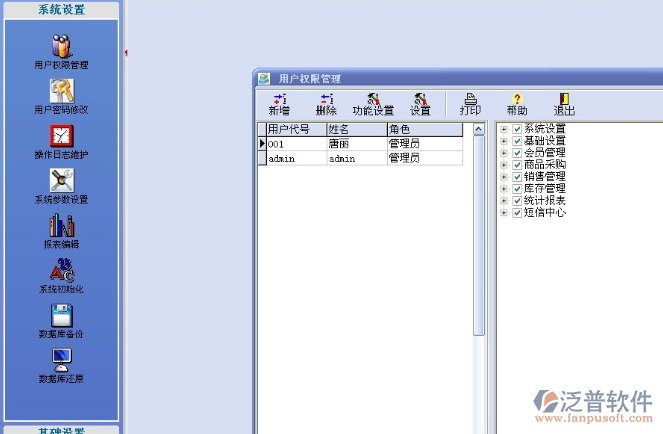This screenshot has width=663, height=434.
Task: Open 用户权限管理 in the sidebar
Action: coord(61,47)
